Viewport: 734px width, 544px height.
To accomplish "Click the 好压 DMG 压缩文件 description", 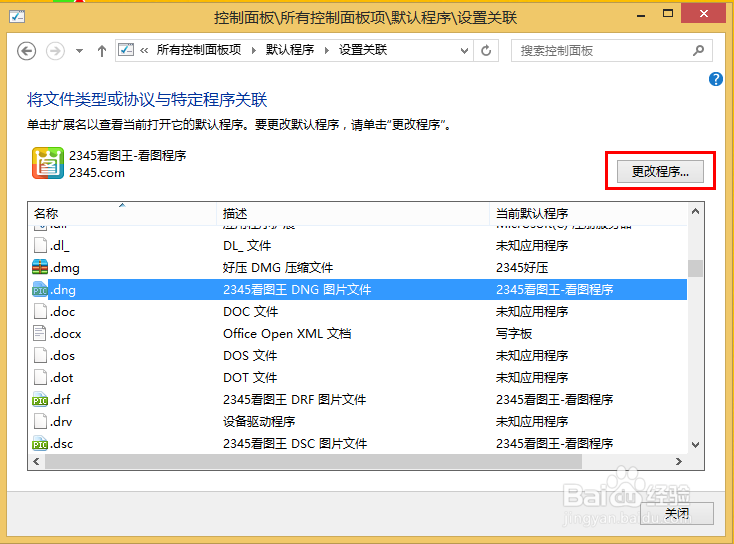I will click(278, 268).
